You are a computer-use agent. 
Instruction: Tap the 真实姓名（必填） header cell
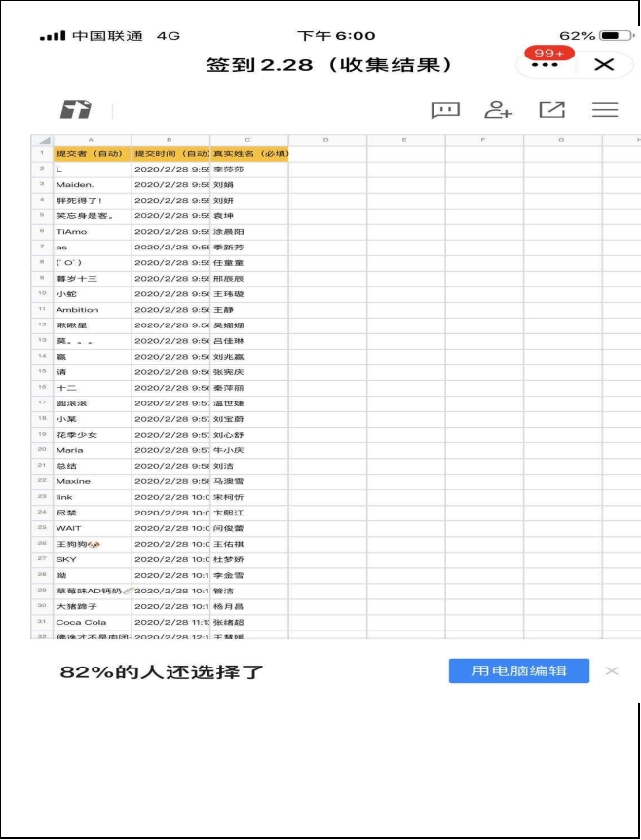click(x=249, y=154)
